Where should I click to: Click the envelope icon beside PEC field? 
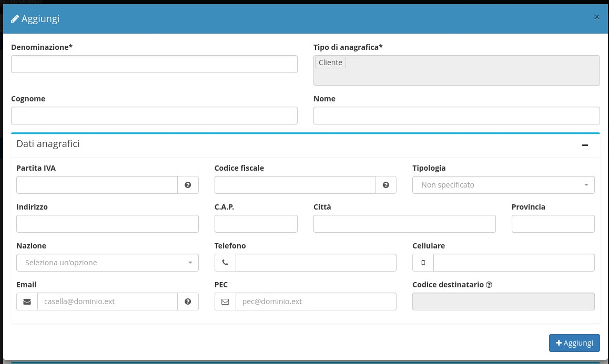coord(225,301)
